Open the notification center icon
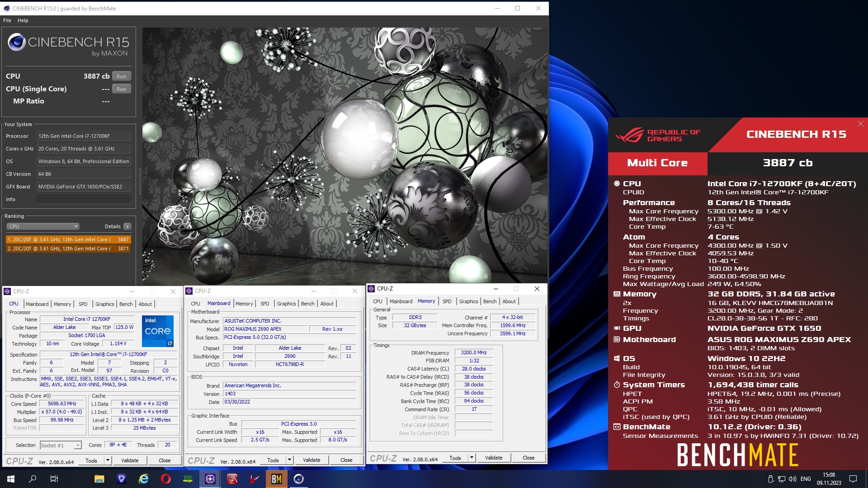 (x=853, y=479)
